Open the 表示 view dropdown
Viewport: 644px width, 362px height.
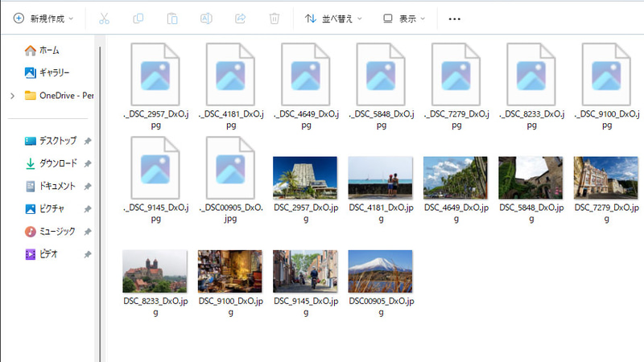coord(404,19)
